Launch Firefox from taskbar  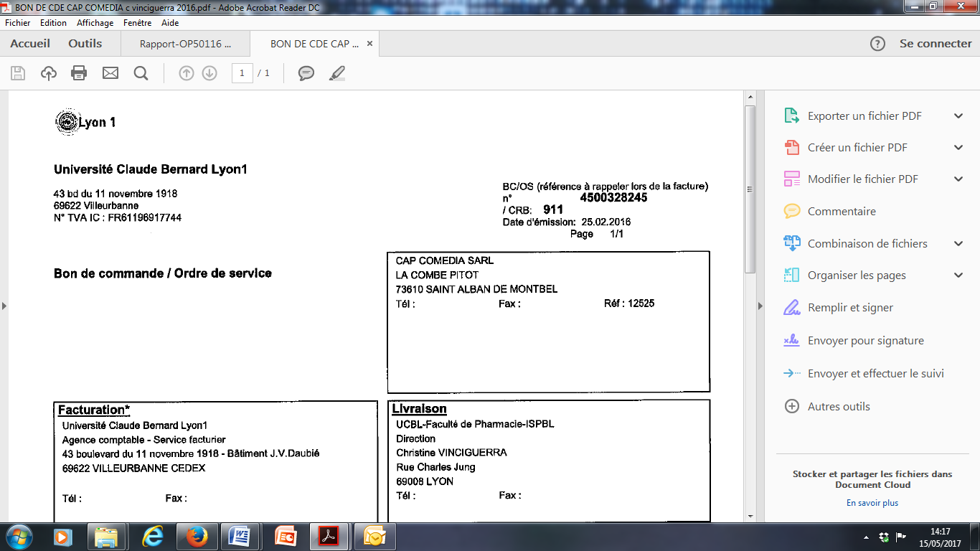click(197, 537)
